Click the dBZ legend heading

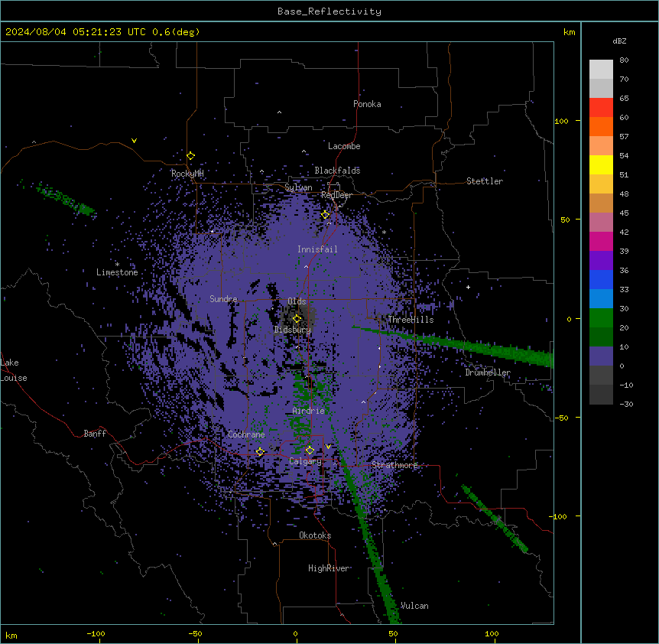click(619, 41)
